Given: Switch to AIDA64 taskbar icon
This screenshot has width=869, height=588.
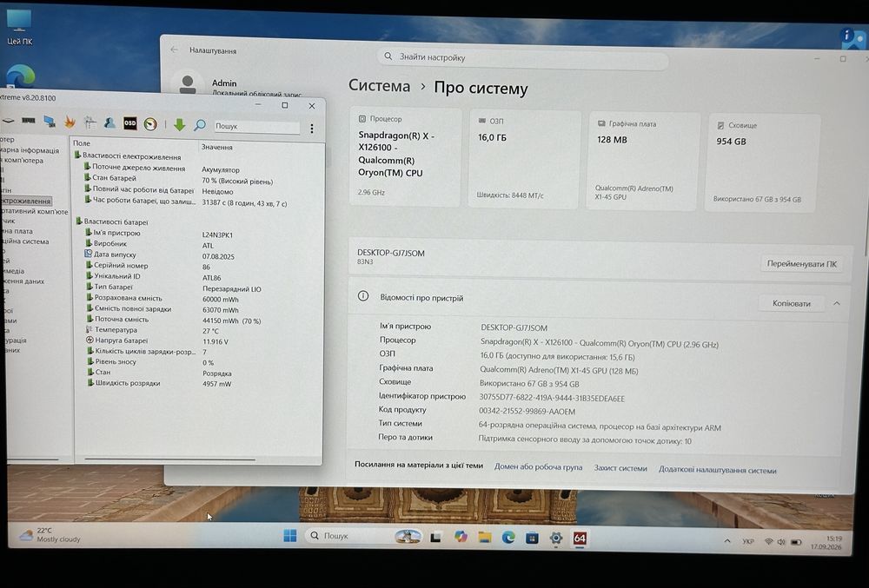Looking at the screenshot, I should [580, 538].
